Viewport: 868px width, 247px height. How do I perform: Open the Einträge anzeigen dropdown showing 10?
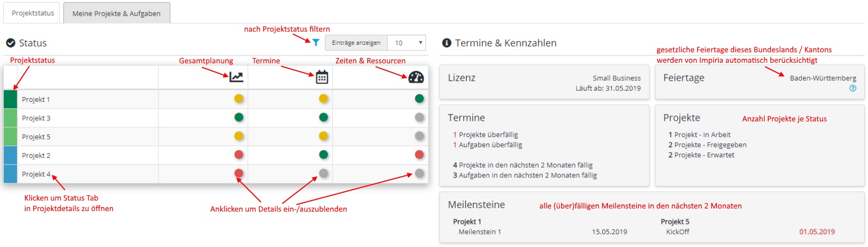point(406,43)
